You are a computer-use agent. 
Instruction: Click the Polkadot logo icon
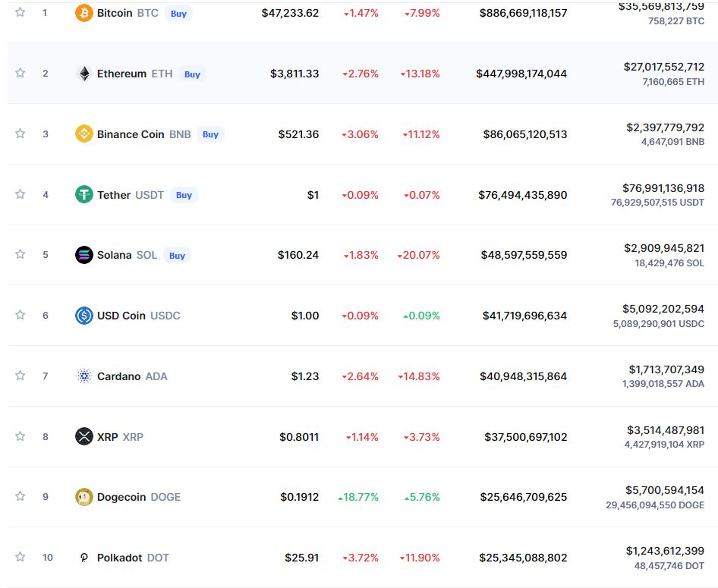pos(84,557)
